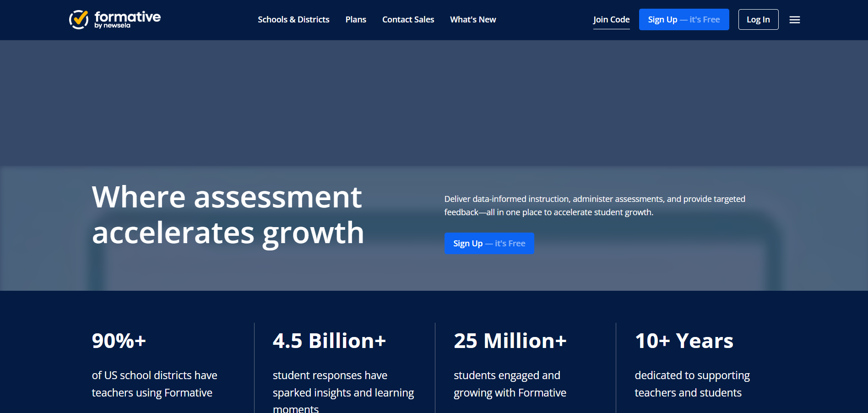Go to the Plans page
The height and width of the screenshot is (413, 868).
click(x=356, y=20)
